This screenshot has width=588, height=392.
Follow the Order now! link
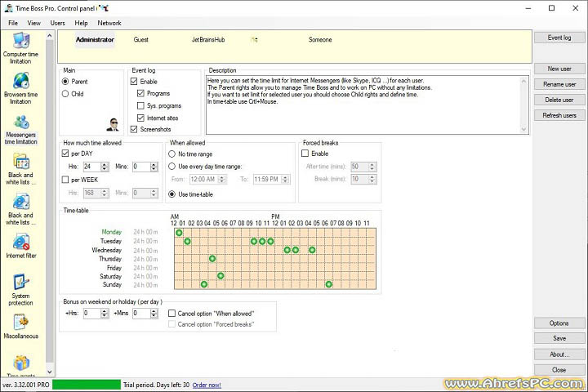click(207, 385)
